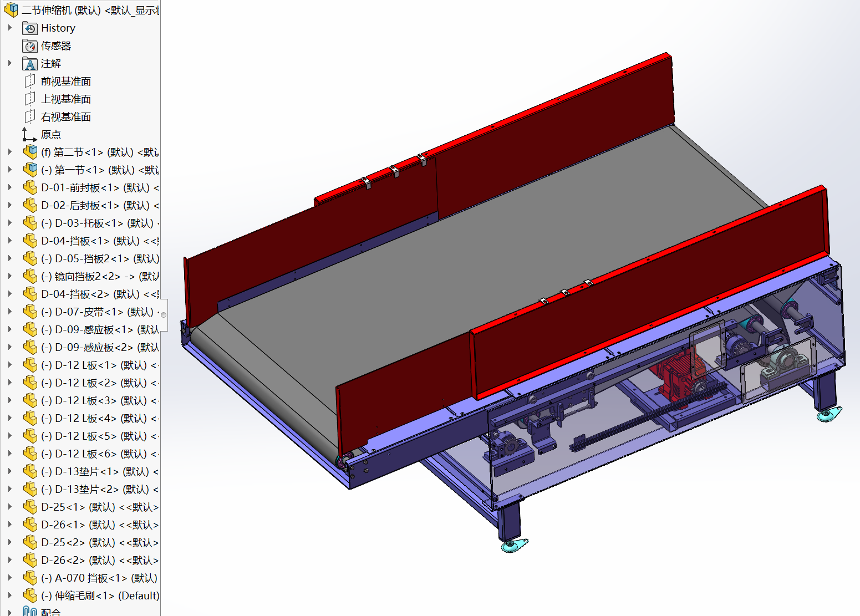Expand the D-07-皮带<1> part node

9,312
